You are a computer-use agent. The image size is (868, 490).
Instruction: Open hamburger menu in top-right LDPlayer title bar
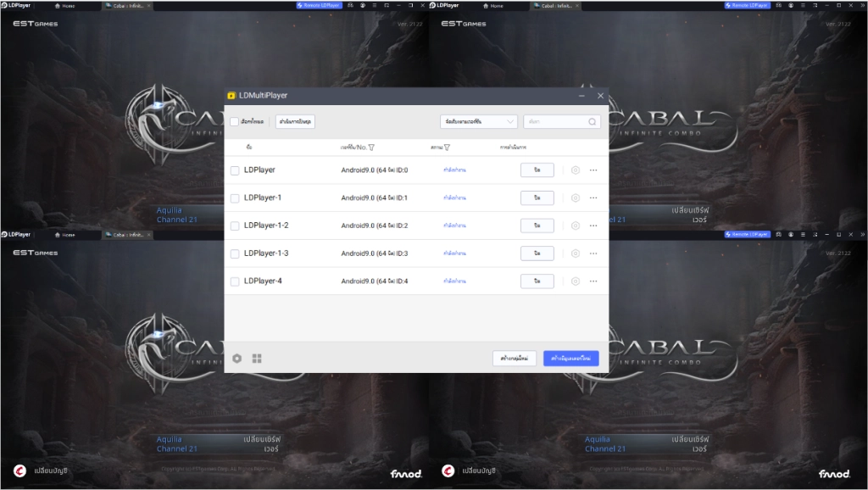804,5
